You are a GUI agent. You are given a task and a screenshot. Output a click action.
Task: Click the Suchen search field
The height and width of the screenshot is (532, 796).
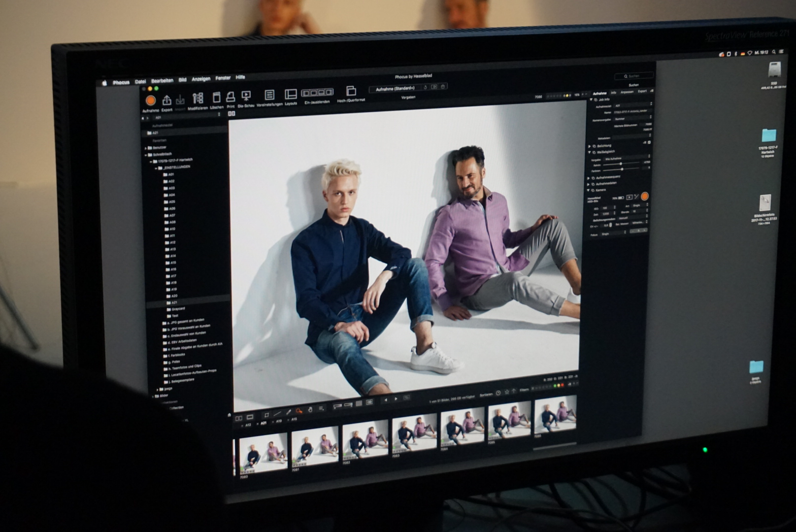pos(634,76)
